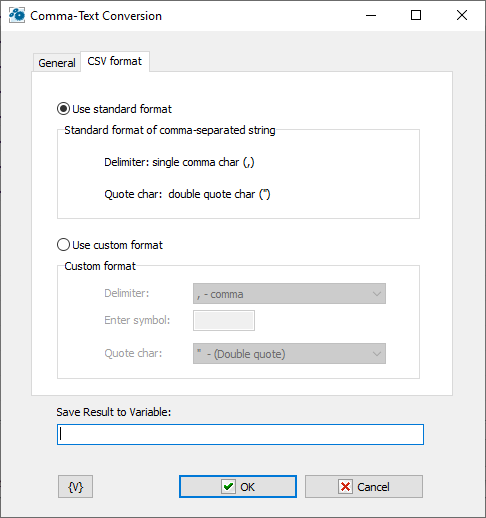Click the green checkmark icon on OK

coord(228,487)
